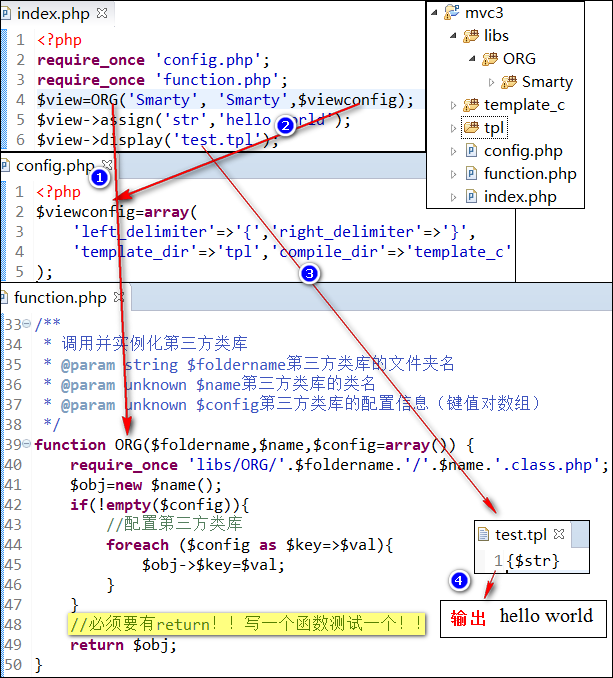The width and height of the screenshot is (613, 678).
Task: Click the foreach statement at line 44
Action: [x=250, y=544]
